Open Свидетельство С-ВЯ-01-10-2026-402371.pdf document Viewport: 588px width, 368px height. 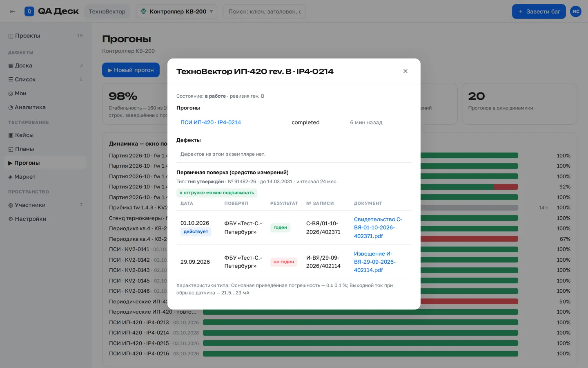378,228
